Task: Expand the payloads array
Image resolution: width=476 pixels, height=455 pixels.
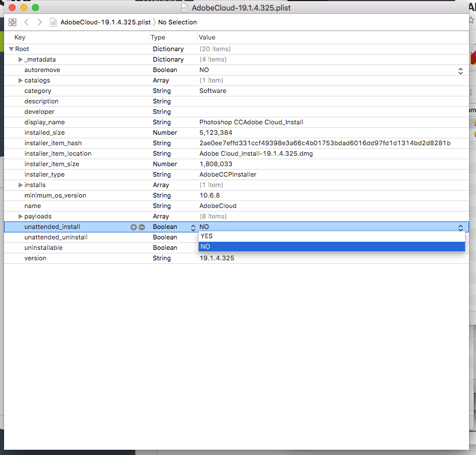Action: (20, 216)
